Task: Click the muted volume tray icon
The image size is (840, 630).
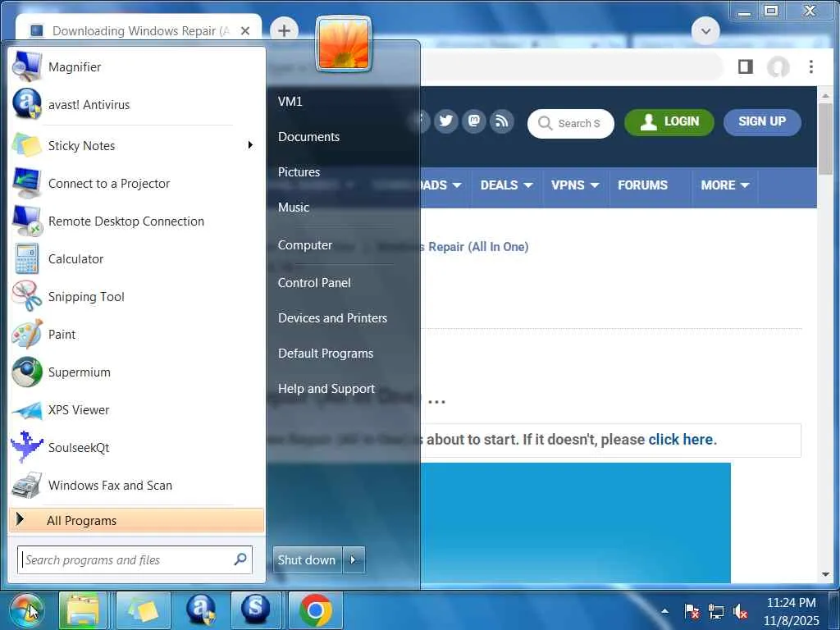Action: [741, 611]
